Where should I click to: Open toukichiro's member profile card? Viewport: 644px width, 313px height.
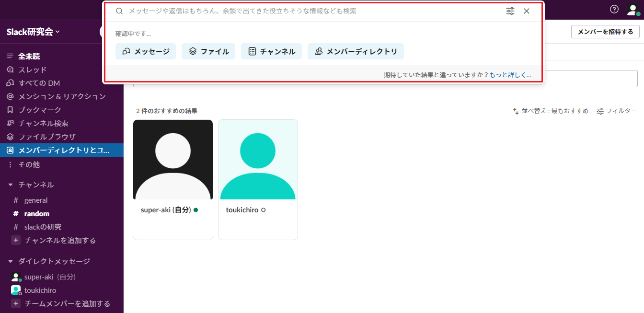tap(258, 179)
